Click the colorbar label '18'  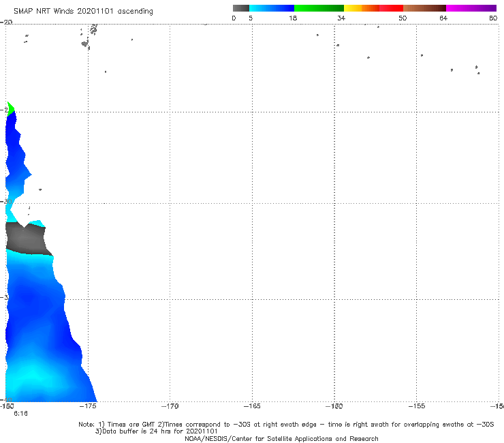[293, 18]
